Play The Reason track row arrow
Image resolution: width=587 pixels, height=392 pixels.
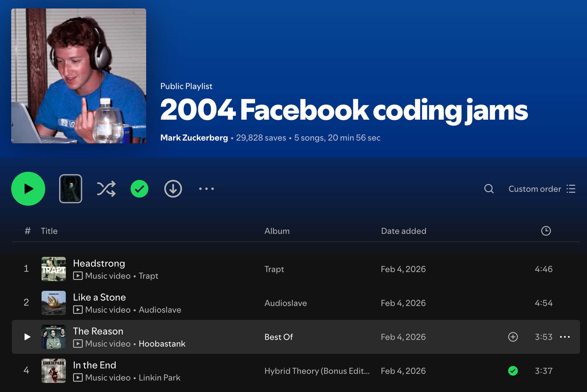(x=27, y=337)
